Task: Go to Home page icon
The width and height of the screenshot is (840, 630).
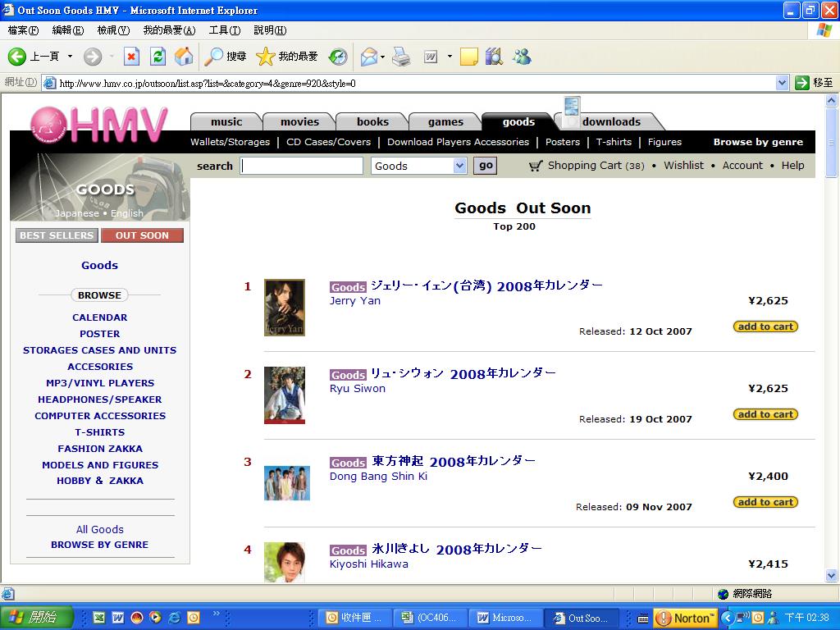Action: [184, 57]
